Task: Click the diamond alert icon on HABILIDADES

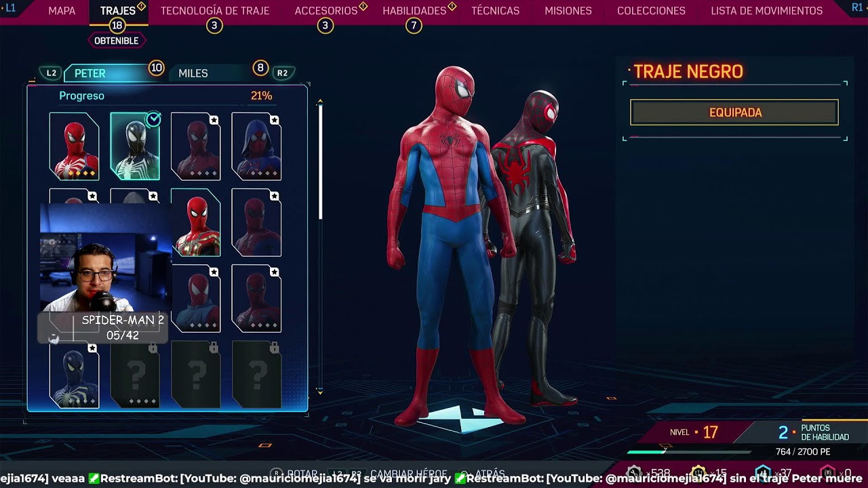Action: coord(452,6)
